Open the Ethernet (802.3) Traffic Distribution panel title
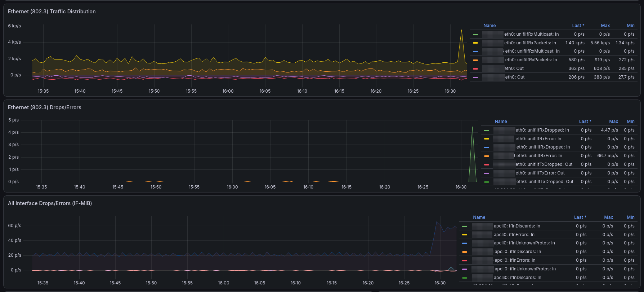Viewport: 644px width, 292px height. pos(52,12)
